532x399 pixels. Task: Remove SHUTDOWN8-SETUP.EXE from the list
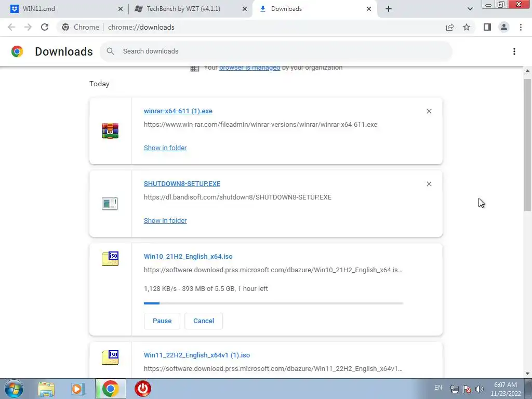tap(429, 184)
